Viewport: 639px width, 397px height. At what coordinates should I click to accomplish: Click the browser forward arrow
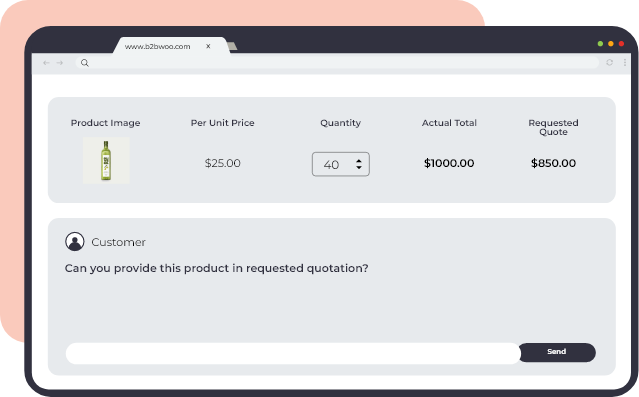click(59, 63)
